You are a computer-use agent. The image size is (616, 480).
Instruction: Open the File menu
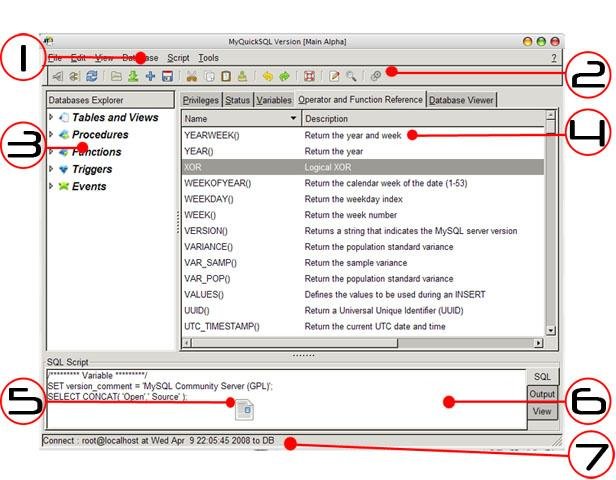(x=55, y=58)
